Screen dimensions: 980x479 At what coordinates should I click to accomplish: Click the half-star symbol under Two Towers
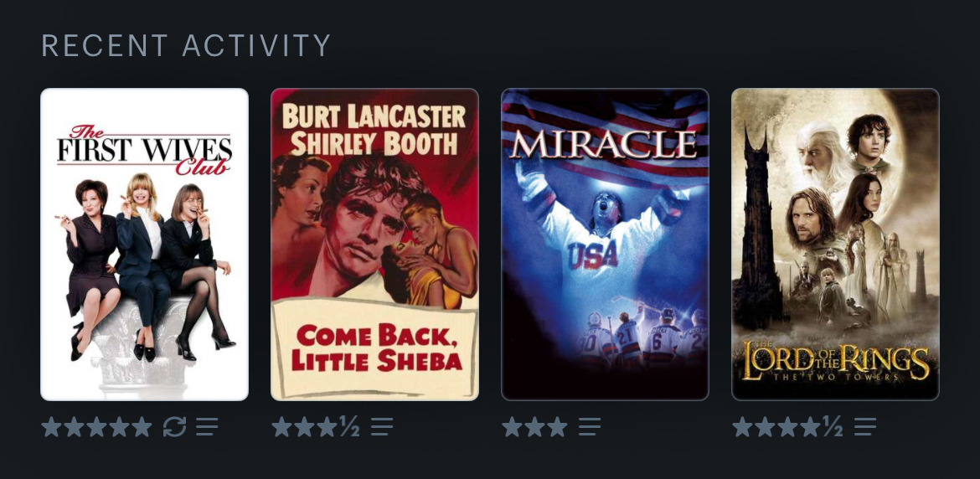click(833, 427)
